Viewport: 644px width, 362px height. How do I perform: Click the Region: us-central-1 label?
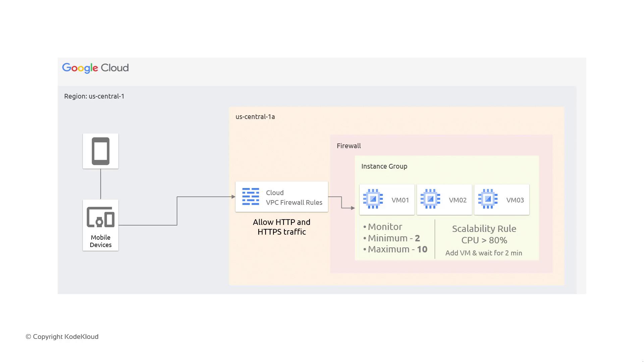(94, 96)
